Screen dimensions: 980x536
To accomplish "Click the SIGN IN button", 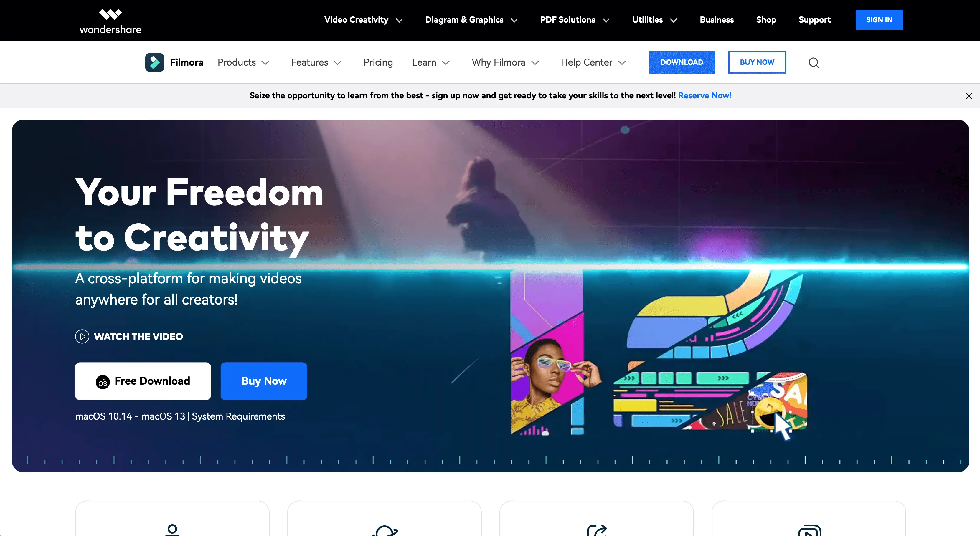I will tap(879, 20).
